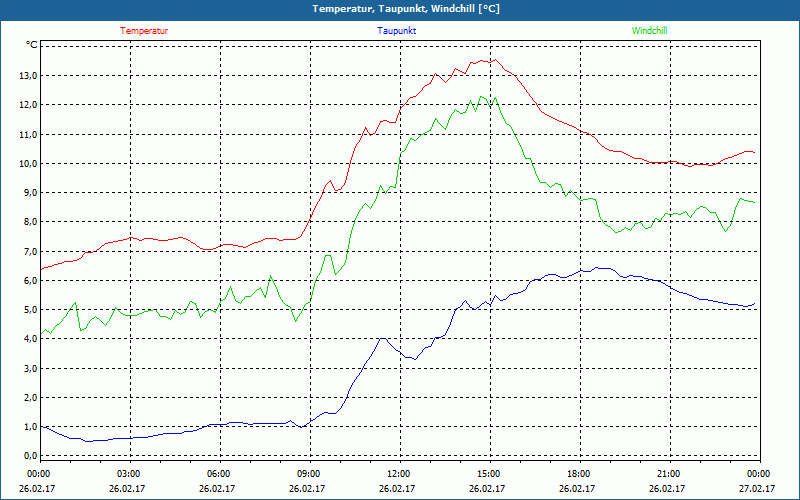Click the 15:00 time axis label
The image size is (800, 500).
click(490, 474)
